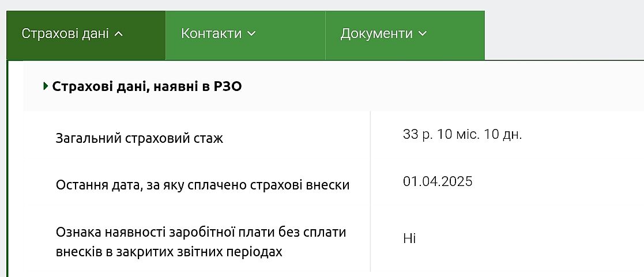Click the Ні value
This screenshot has height=277, width=644.
coord(409,238)
